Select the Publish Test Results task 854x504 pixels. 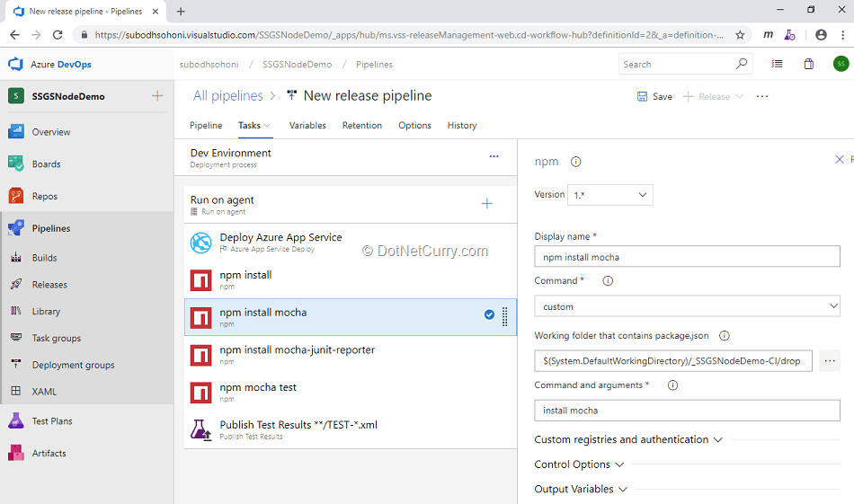(351, 430)
